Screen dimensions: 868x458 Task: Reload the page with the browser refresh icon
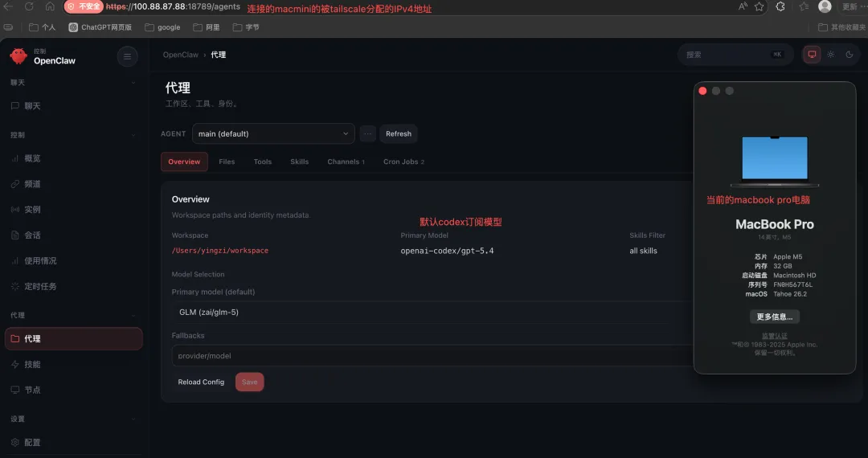29,6
